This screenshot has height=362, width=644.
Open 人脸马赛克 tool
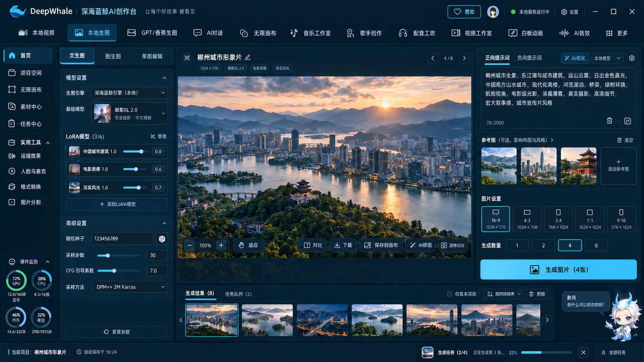pos(28,171)
